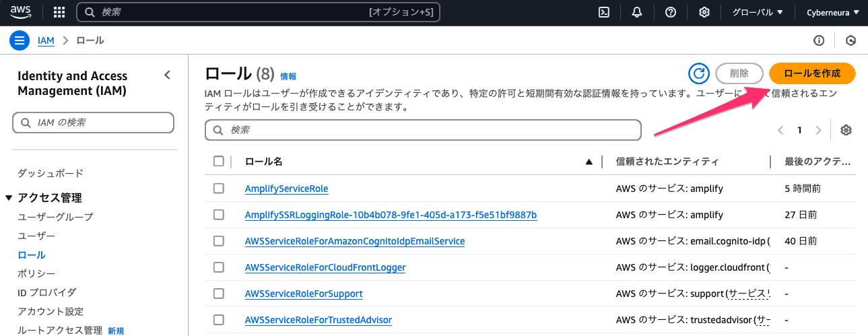Image resolution: width=868 pixels, height=336 pixels.
Task: Launch CloudShell terminal icon
Action: click(x=605, y=12)
